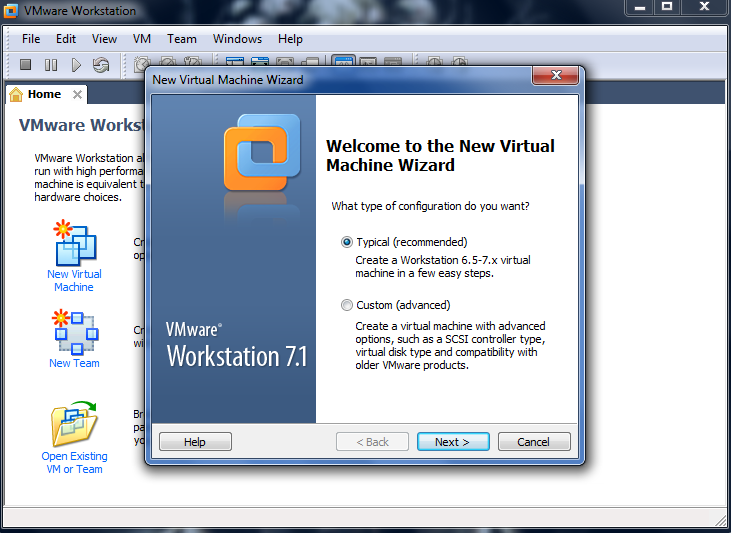Click the Power On play toolbar icon

pyautogui.click(x=76, y=65)
